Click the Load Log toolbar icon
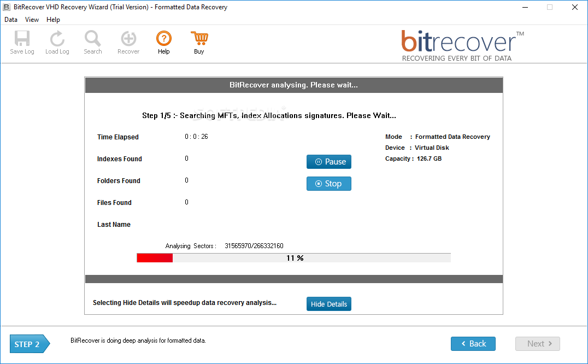Image resolution: width=588 pixels, height=364 pixels. [57, 43]
